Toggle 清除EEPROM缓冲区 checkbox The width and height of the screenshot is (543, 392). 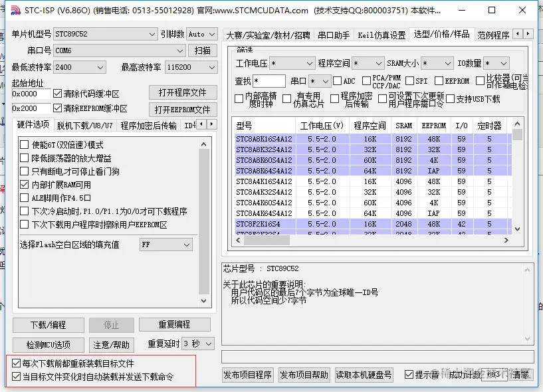pyautogui.click(x=57, y=108)
